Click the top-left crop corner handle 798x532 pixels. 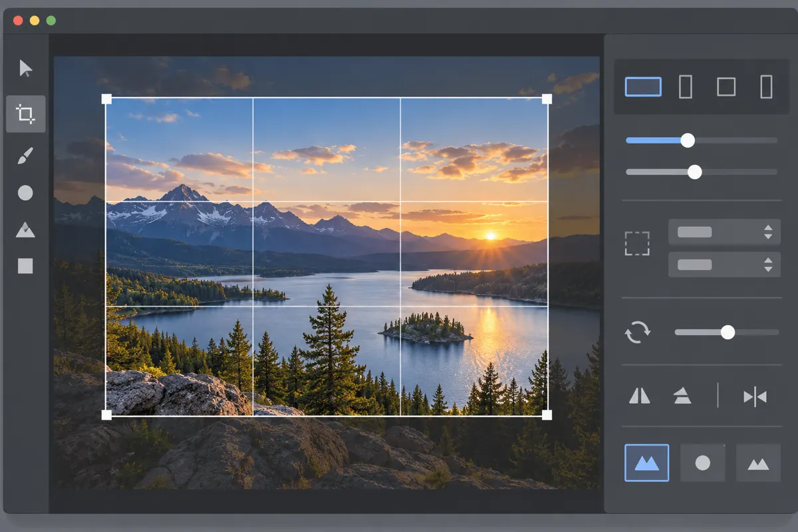[x=106, y=99]
